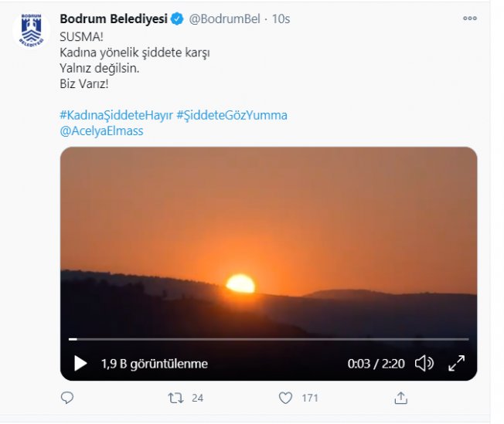The height and width of the screenshot is (424, 504).
Task: Expand video to fullscreen with arrows icon
Action: tap(456, 363)
